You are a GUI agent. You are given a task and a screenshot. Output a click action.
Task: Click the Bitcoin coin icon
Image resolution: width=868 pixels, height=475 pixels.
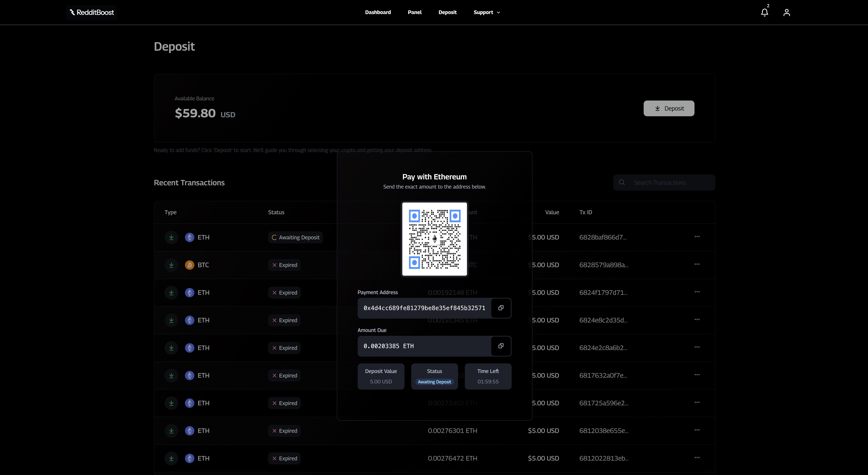click(189, 265)
